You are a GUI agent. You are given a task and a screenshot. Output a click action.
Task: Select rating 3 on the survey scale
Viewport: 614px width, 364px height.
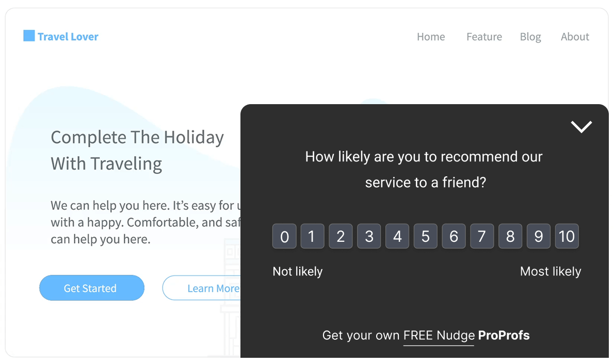click(369, 236)
